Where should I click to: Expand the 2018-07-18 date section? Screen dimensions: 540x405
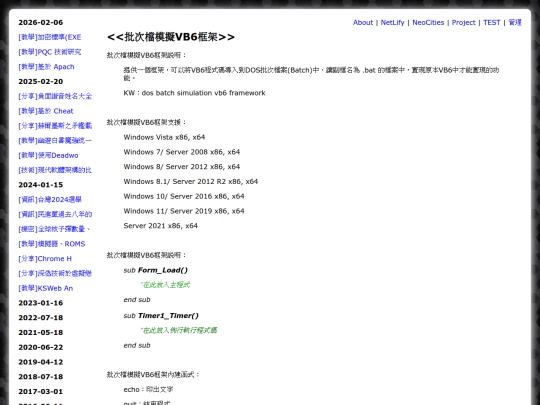pyautogui.click(x=41, y=377)
